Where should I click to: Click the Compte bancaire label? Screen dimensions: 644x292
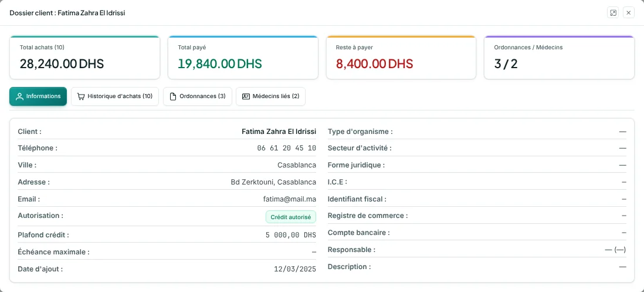click(x=358, y=233)
